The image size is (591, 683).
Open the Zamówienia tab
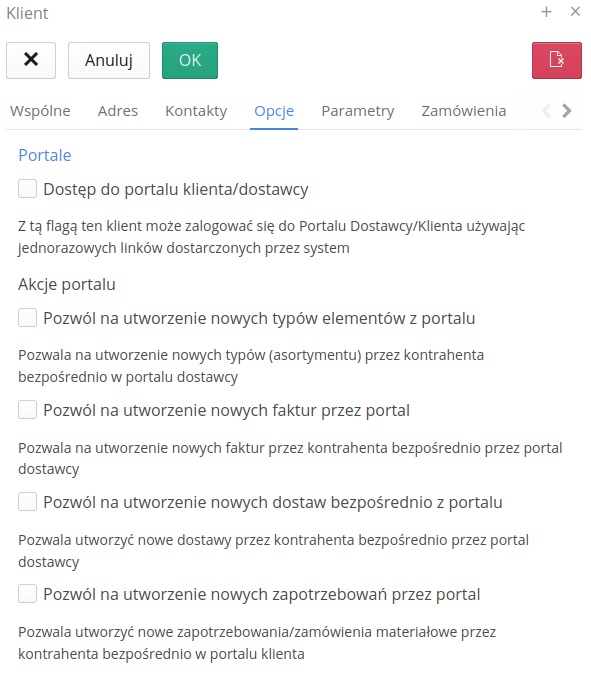(463, 111)
